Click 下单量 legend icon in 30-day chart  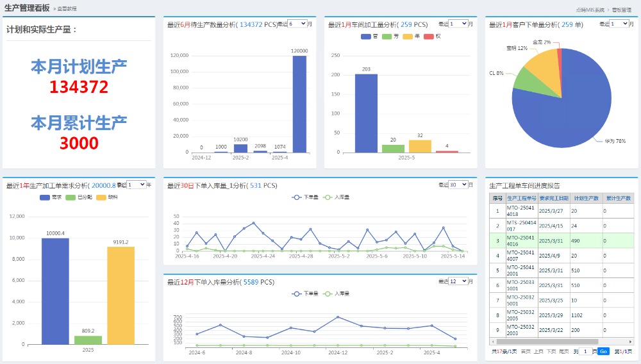coord(297,197)
